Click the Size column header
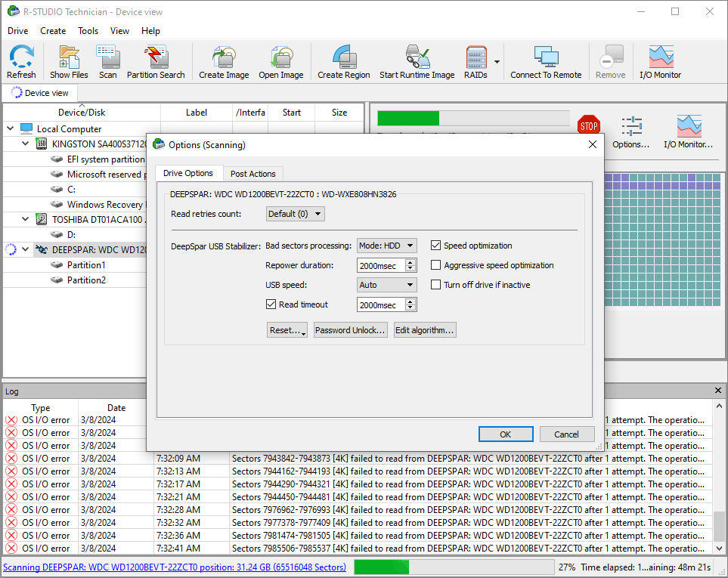 [x=339, y=113]
